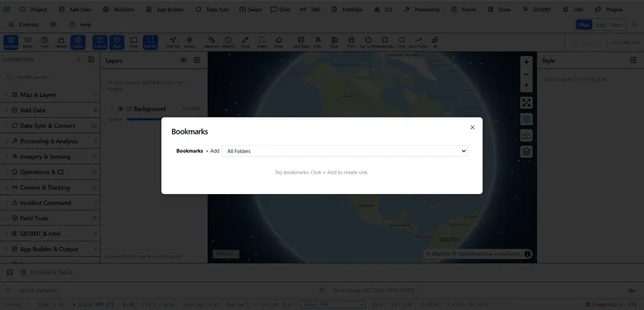The height and width of the screenshot is (310, 644).
Task: Expand Operations & C2 section
Action: tap(50, 172)
